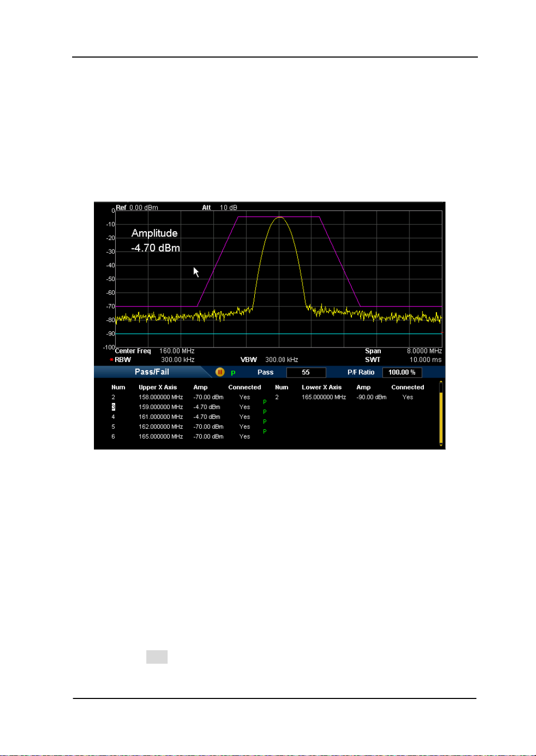Click Connected Yes in the 158 MHz row
Image resolution: width=536 pixels, height=756 pixels.
245,397
